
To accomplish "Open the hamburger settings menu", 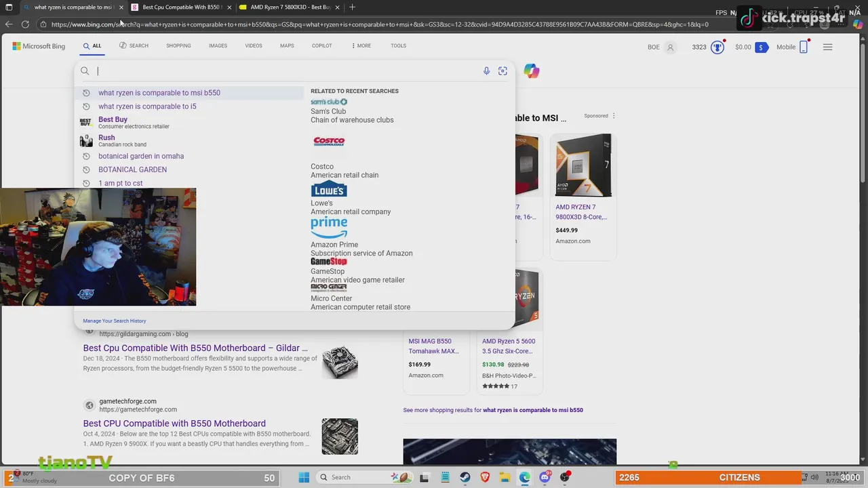I will [x=827, y=47].
